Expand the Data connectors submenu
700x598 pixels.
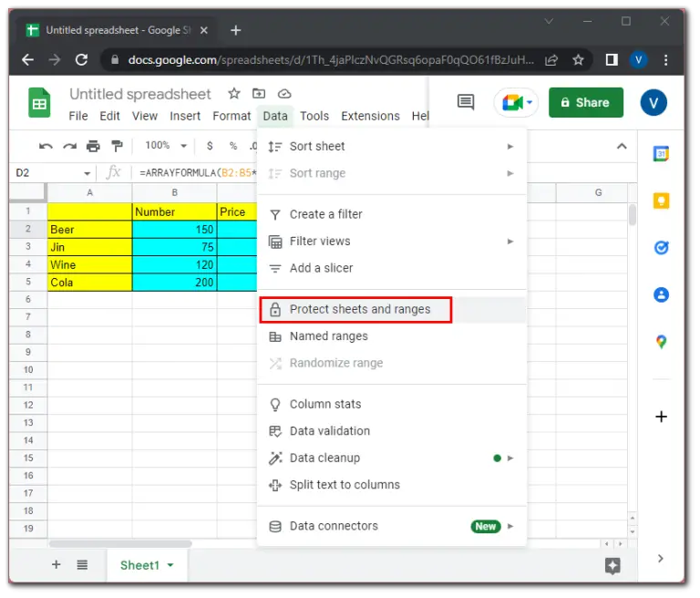click(x=510, y=526)
